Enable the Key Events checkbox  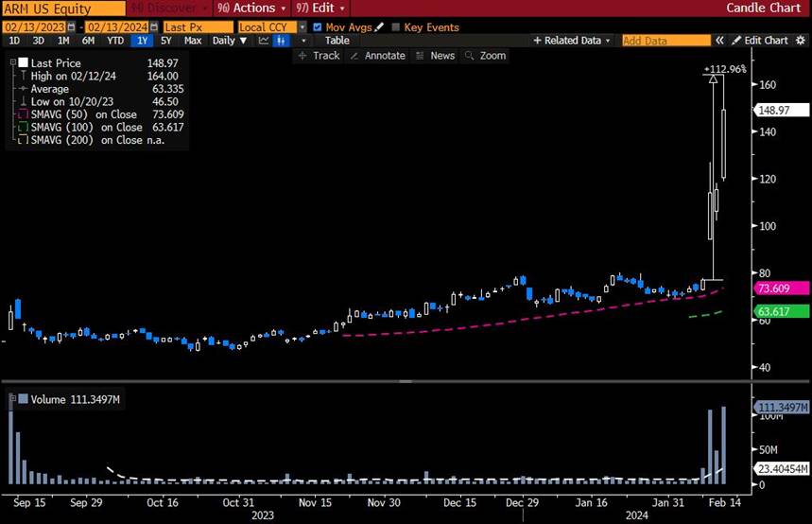point(396,26)
